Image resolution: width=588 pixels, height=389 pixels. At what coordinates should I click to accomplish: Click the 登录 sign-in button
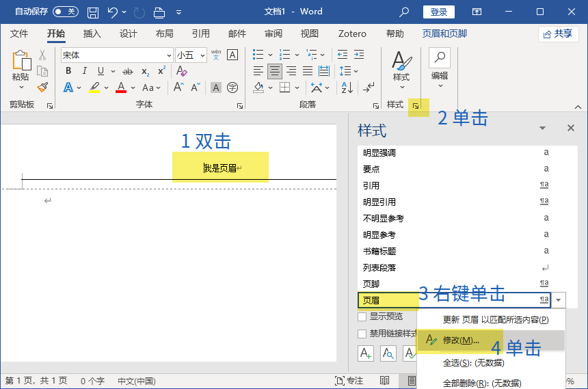[x=439, y=12]
